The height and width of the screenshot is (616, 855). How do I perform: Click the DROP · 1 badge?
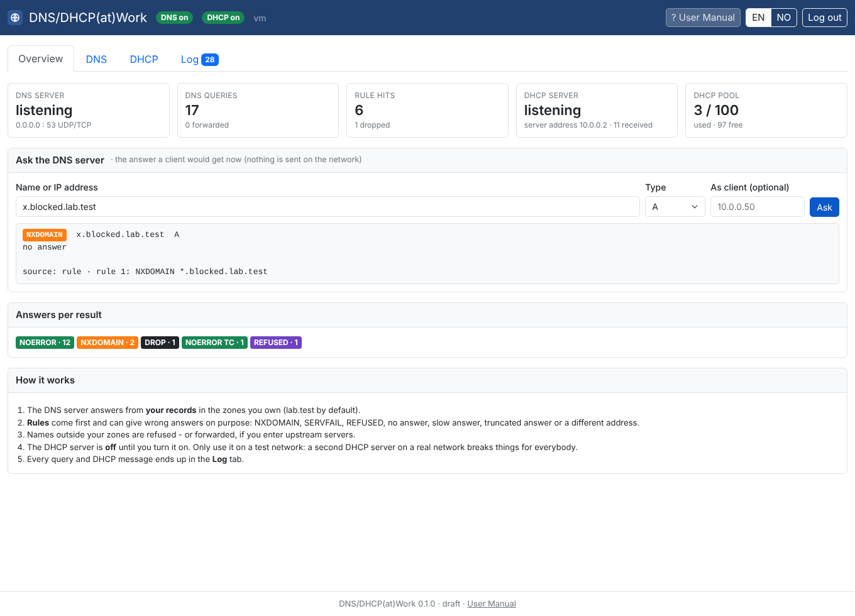click(x=160, y=343)
